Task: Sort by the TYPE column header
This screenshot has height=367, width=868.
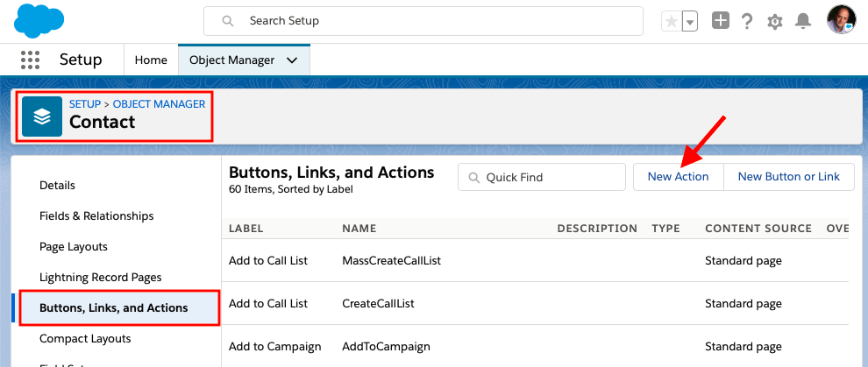Action: point(666,229)
